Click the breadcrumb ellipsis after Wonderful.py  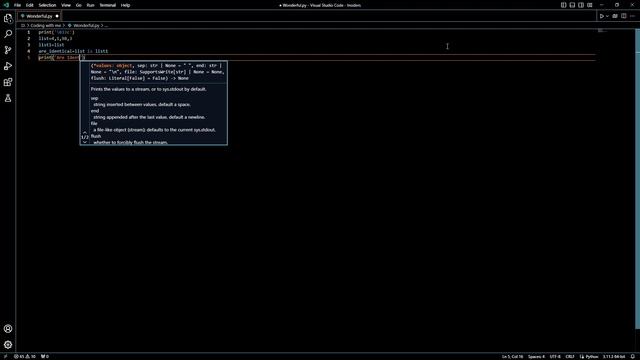coord(106,25)
